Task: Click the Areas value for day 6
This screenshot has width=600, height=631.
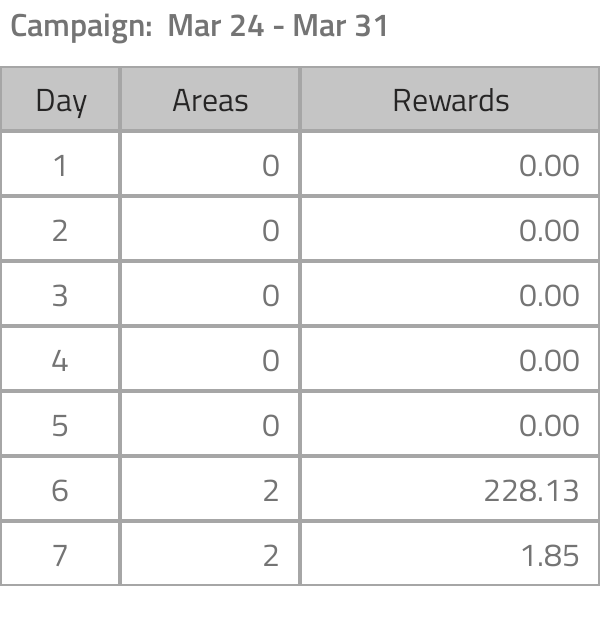Action: coord(270,490)
